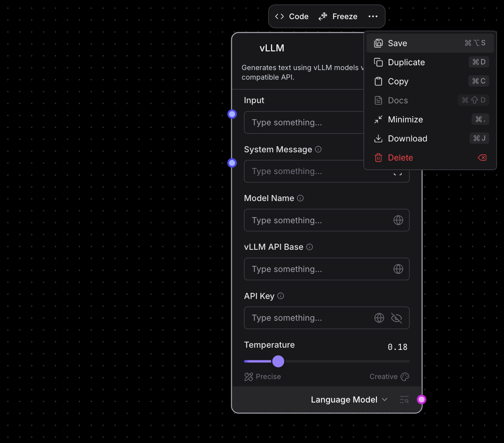Click Download in the context menu
The width and height of the screenshot is (504, 443).
(x=430, y=138)
